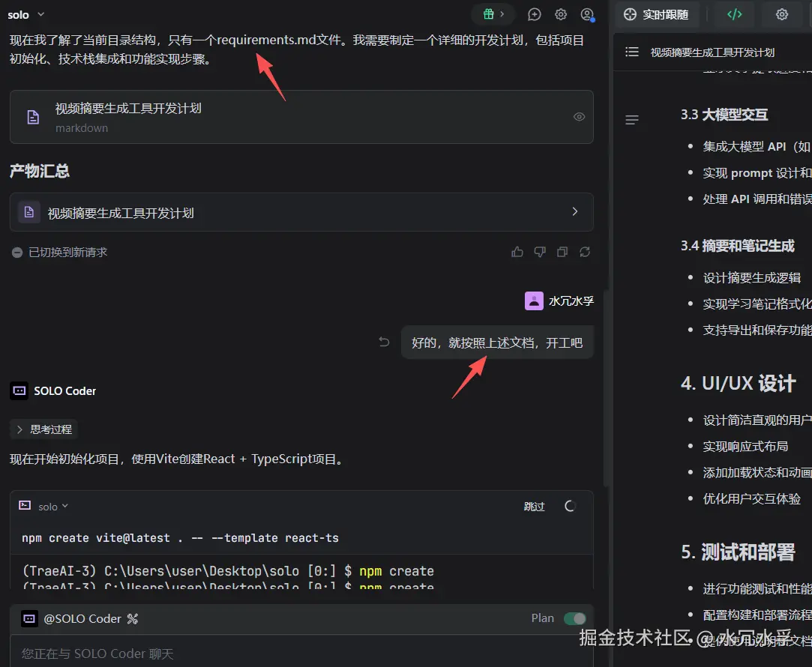
Task: Click the 已切换到新请求 status icon
Action: [x=17, y=253]
